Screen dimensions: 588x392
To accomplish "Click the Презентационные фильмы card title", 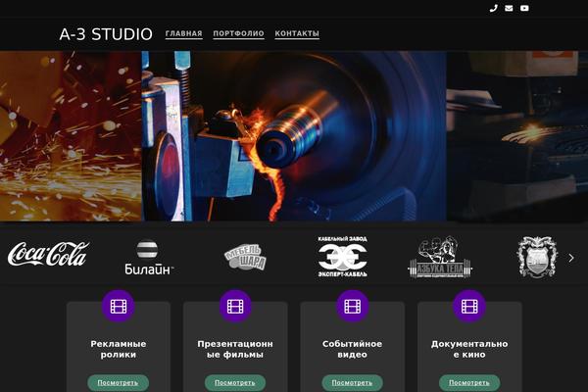I will [235, 349].
